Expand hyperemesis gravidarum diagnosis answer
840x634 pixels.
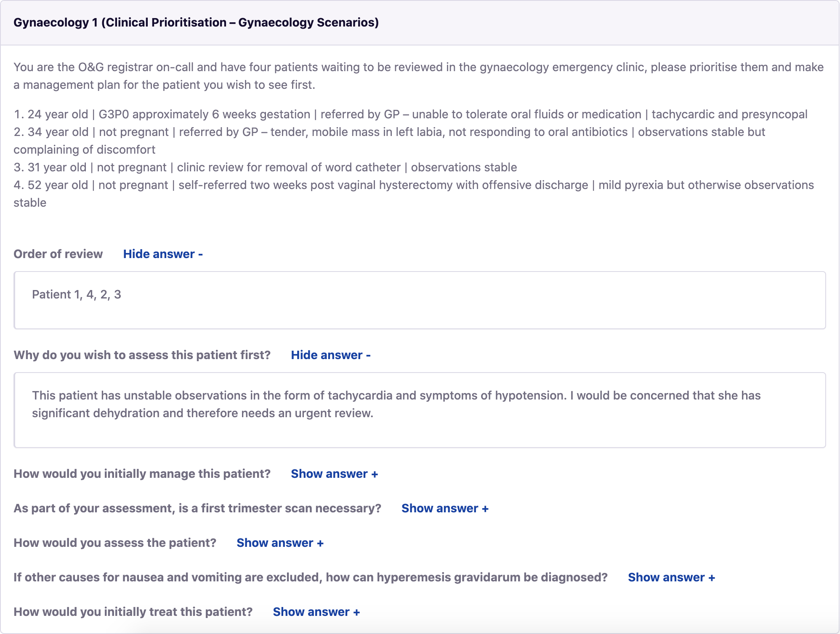click(671, 577)
